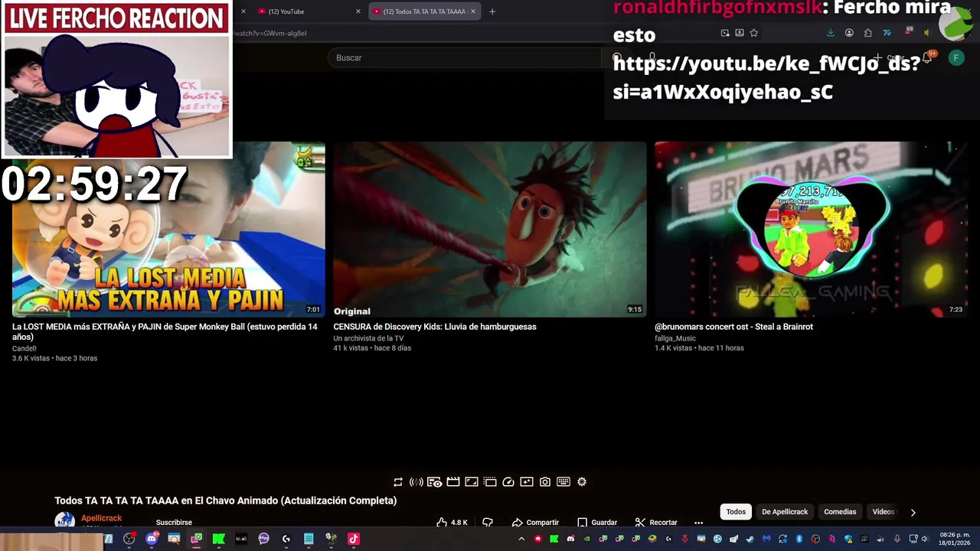Open the green Kick app in taskbar
The width and height of the screenshot is (980, 551).
coord(218,539)
